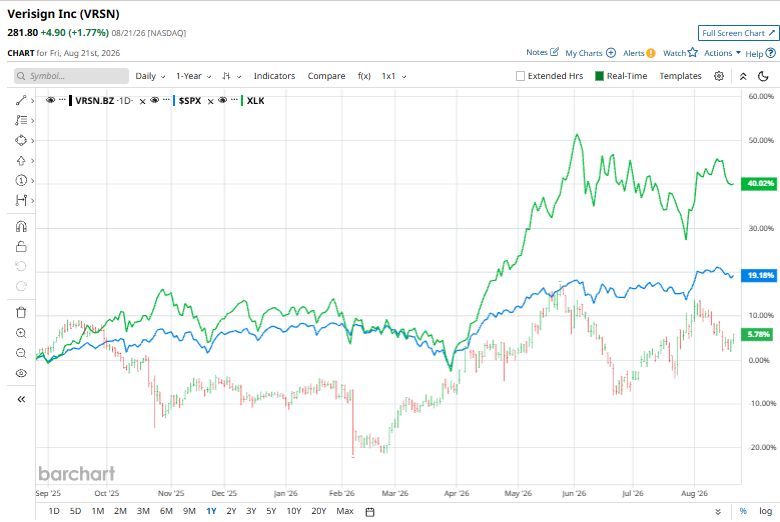Select the arrow marker tool

[x=21, y=161]
